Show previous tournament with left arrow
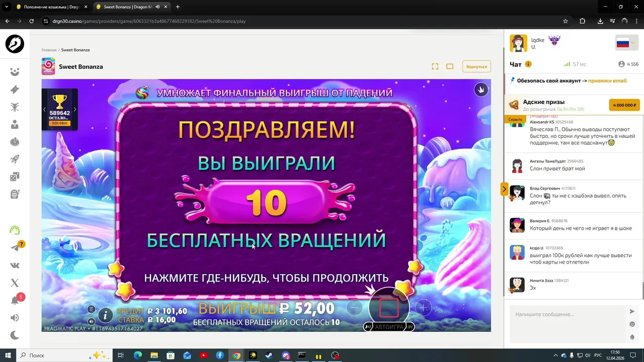Viewport: 644px width, 362px height. tap(44, 109)
